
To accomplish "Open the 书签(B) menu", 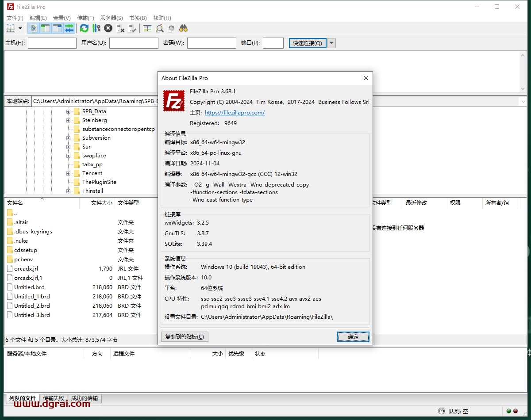I will click(x=138, y=18).
